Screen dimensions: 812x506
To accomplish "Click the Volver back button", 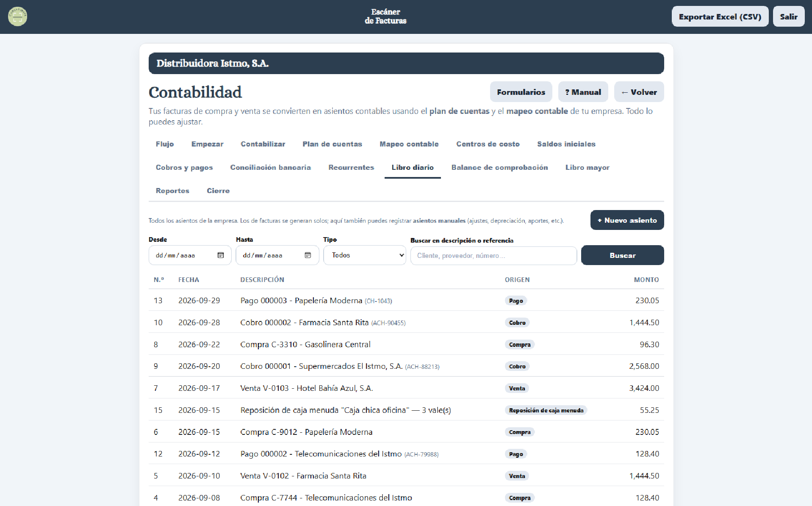I will 639,92.
